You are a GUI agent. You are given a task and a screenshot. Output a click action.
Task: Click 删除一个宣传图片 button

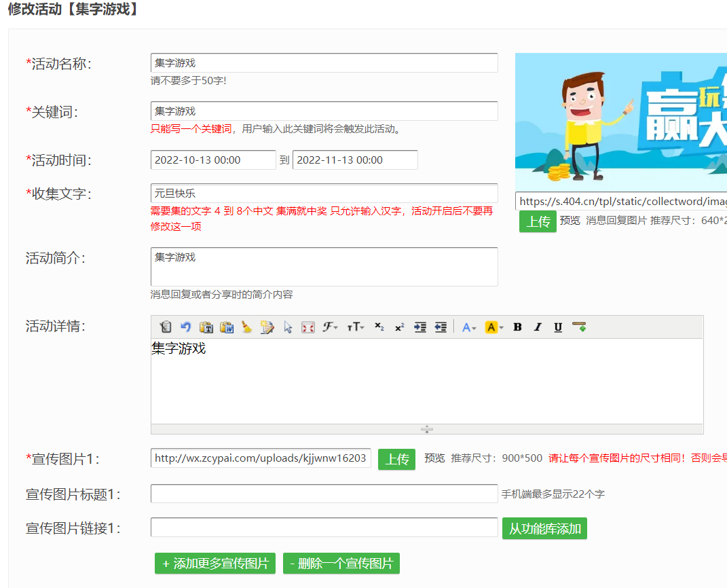coord(341,564)
